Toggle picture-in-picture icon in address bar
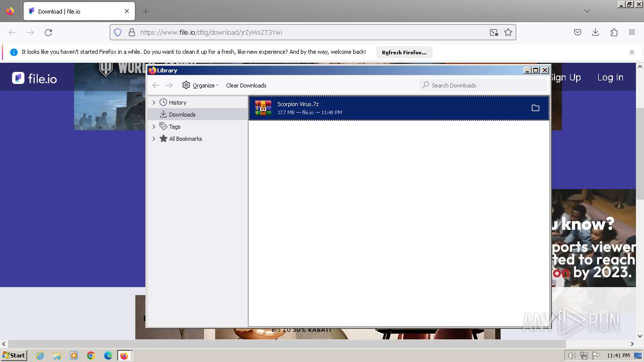The height and width of the screenshot is (362, 644). [494, 32]
